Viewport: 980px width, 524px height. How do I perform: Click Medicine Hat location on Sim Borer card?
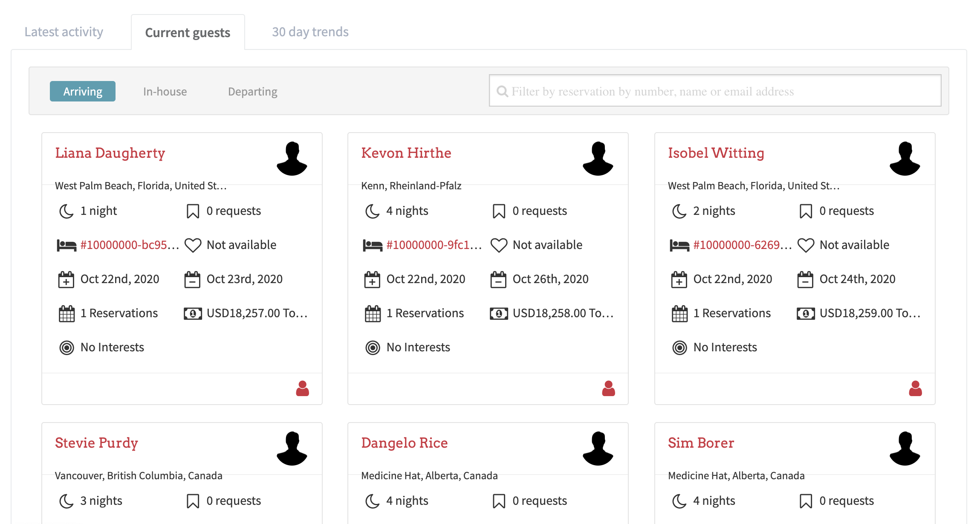pyautogui.click(x=736, y=475)
